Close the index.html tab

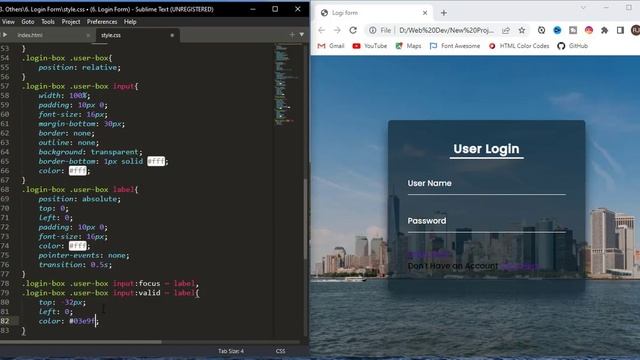pos(88,36)
